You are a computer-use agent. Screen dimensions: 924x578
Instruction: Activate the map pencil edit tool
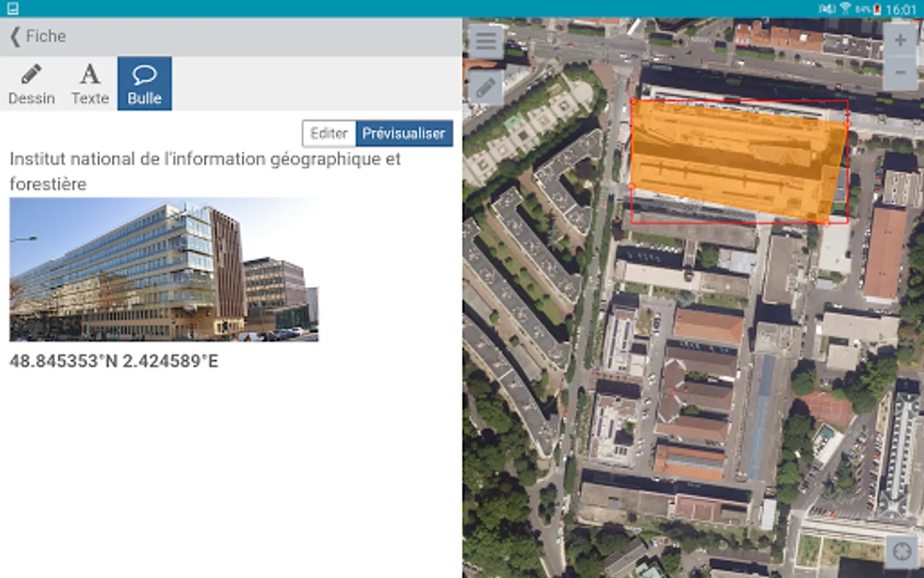[x=486, y=87]
